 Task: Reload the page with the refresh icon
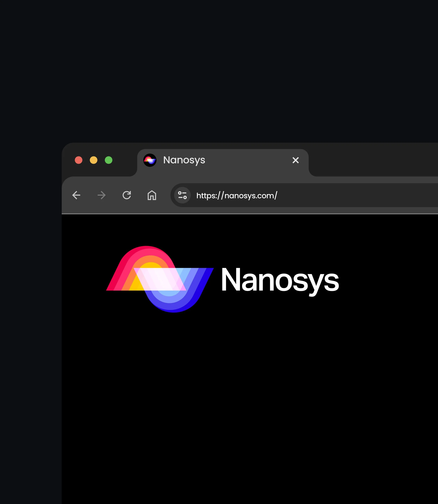coord(127,195)
